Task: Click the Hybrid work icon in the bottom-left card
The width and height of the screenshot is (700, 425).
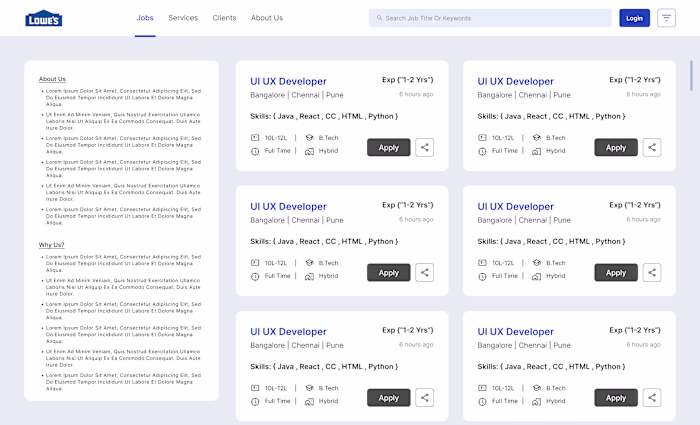Action: (309, 401)
